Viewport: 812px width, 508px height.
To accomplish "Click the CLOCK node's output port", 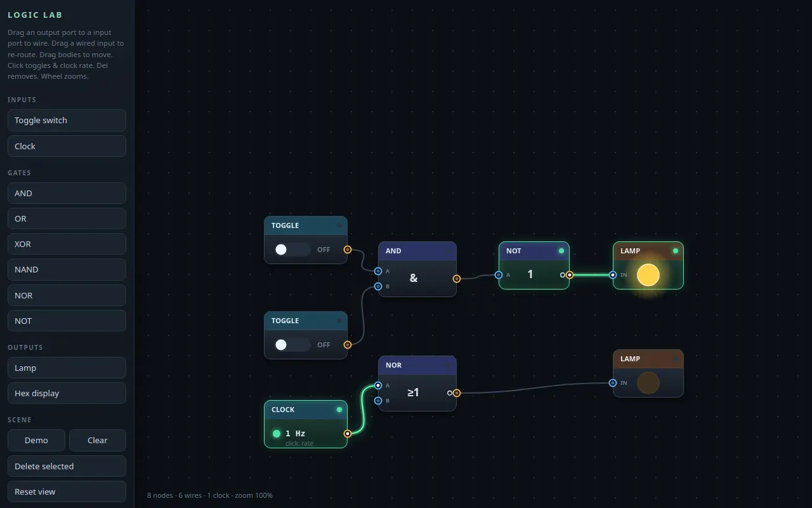I will coord(348,434).
